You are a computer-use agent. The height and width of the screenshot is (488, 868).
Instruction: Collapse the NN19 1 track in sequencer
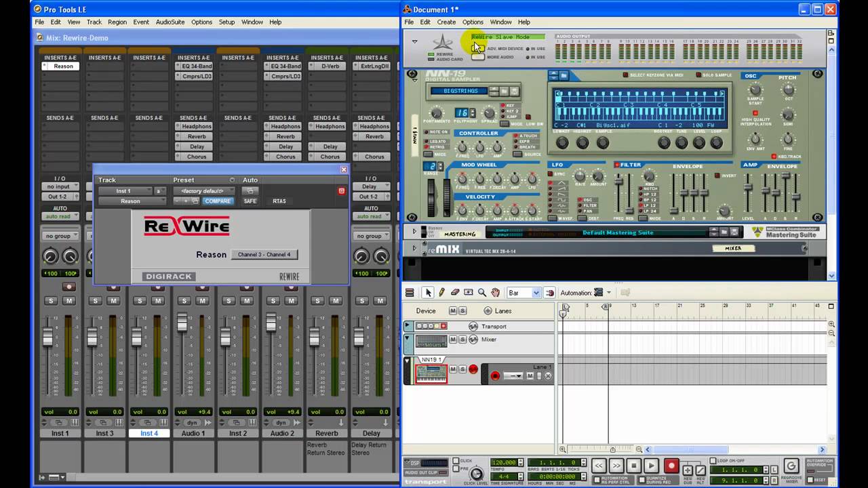[x=408, y=361]
